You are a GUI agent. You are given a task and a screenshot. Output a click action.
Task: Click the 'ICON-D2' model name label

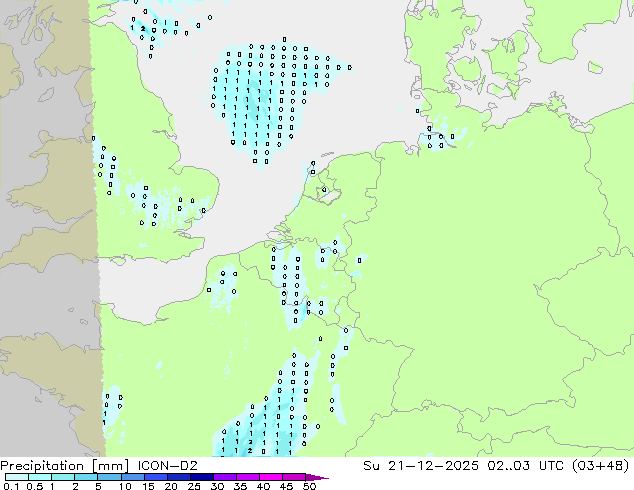(x=167, y=466)
